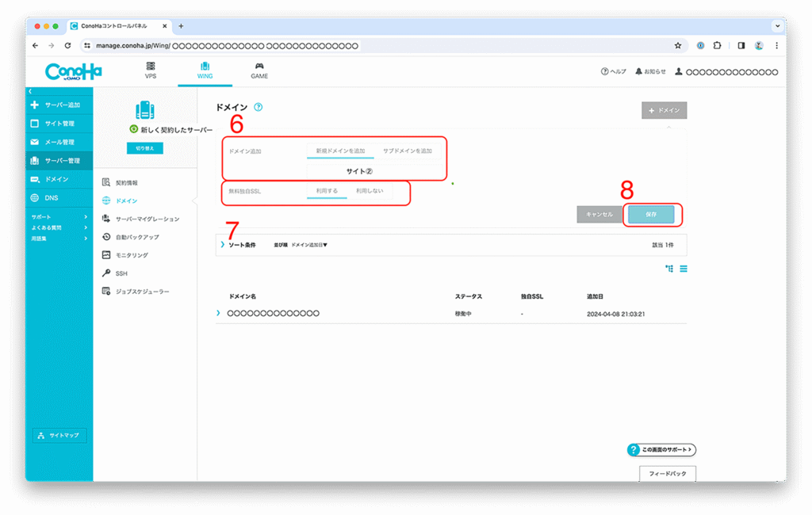812x515 pixels.
Task: Open サーバーマイグレーション submenu item
Action: (141, 219)
